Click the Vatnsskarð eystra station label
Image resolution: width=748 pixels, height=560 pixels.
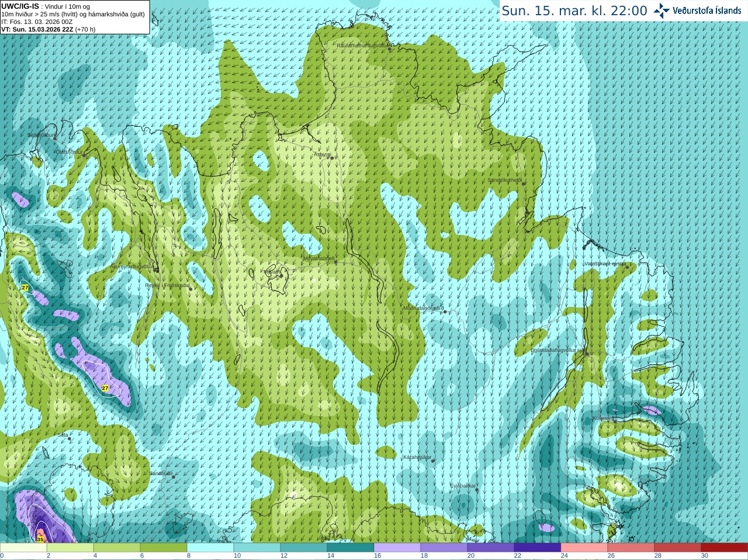tap(605, 264)
